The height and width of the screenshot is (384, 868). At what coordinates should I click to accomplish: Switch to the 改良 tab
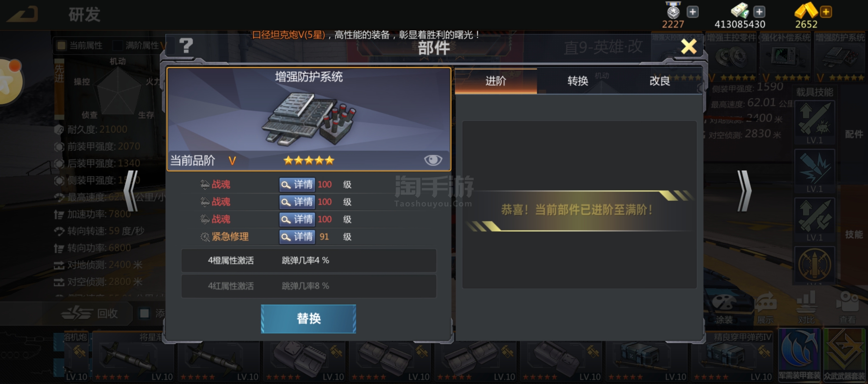[x=660, y=81]
